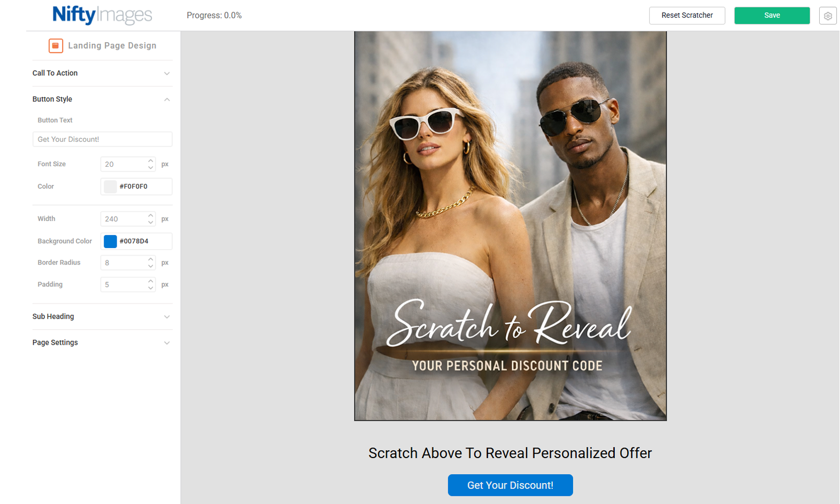Expand the Call To Action section

(x=102, y=73)
